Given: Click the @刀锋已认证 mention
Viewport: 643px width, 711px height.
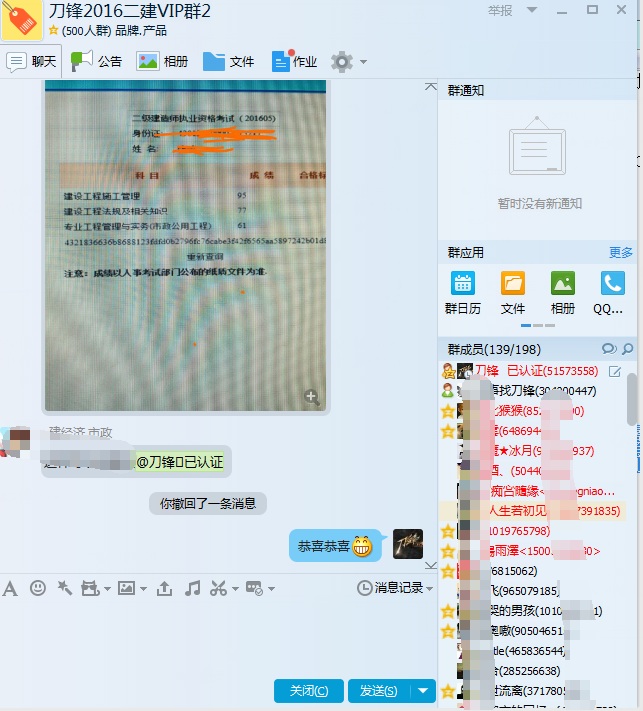Looking at the screenshot, I should click(180, 462).
